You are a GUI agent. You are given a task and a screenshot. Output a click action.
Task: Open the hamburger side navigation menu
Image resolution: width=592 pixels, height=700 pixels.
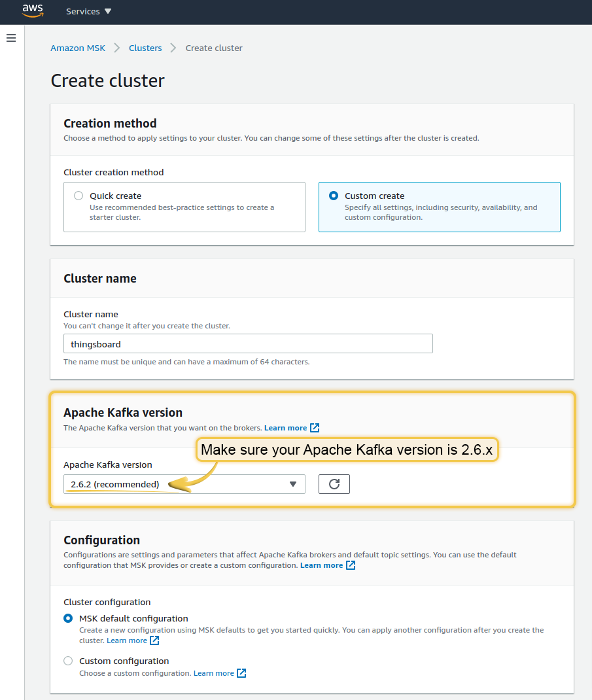(x=11, y=39)
